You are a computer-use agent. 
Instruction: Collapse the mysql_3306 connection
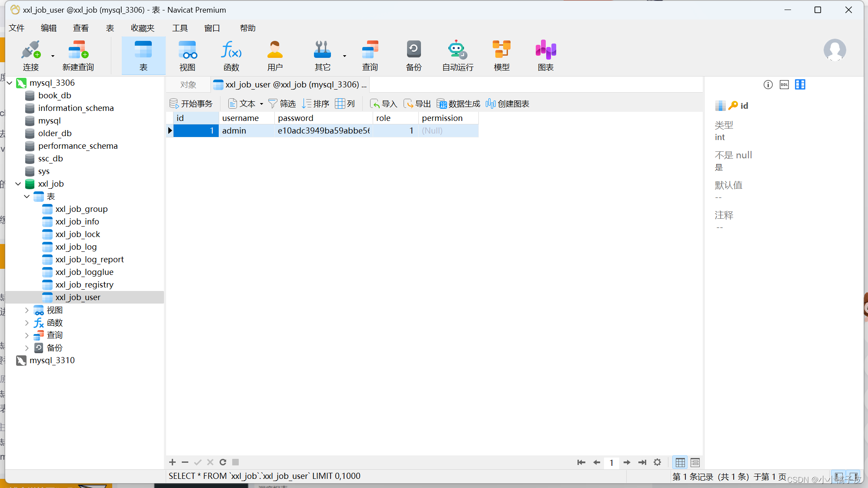click(x=10, y=83)
